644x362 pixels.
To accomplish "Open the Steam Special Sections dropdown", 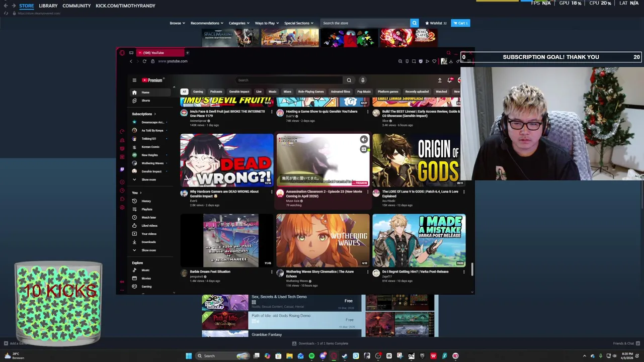I will 298,23.
